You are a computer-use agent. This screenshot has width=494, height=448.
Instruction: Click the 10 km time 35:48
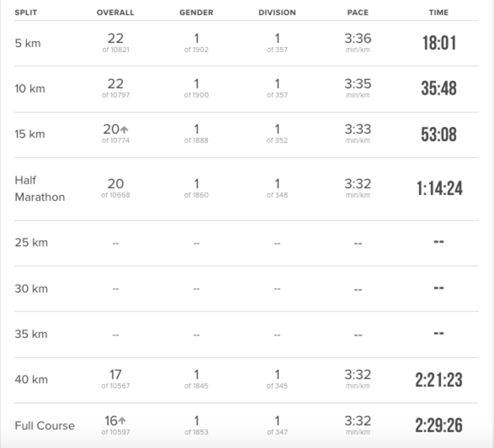(439, 88)
